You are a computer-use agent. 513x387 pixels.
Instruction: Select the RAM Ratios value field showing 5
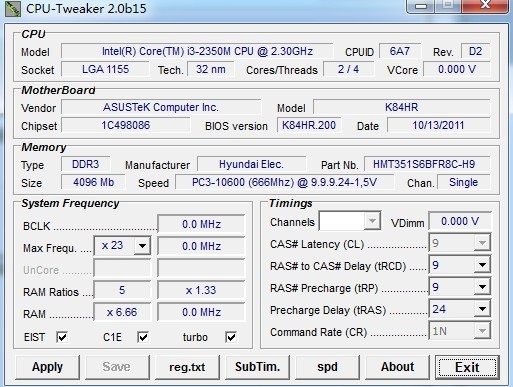click(122, 290)
